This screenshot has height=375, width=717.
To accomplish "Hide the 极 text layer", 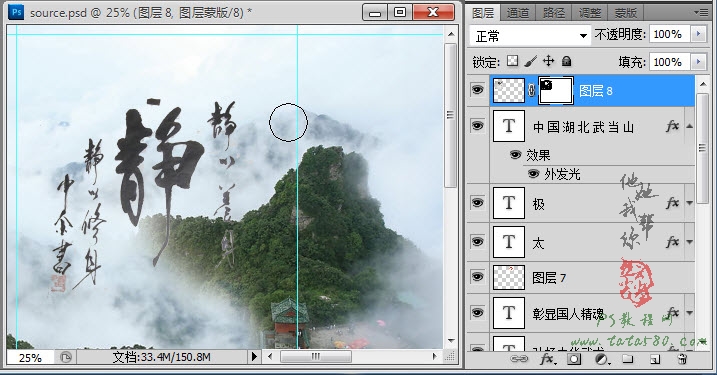I will [477, 202].
